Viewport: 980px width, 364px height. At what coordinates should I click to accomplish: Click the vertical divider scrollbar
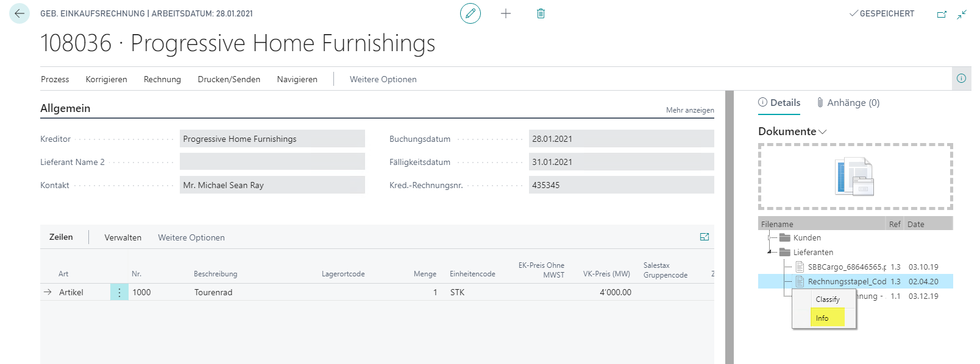[x=730, y=227]
